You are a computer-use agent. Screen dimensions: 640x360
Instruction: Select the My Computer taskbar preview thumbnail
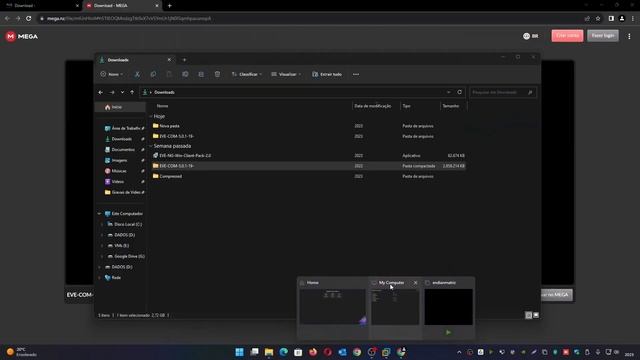pos(395,307)
